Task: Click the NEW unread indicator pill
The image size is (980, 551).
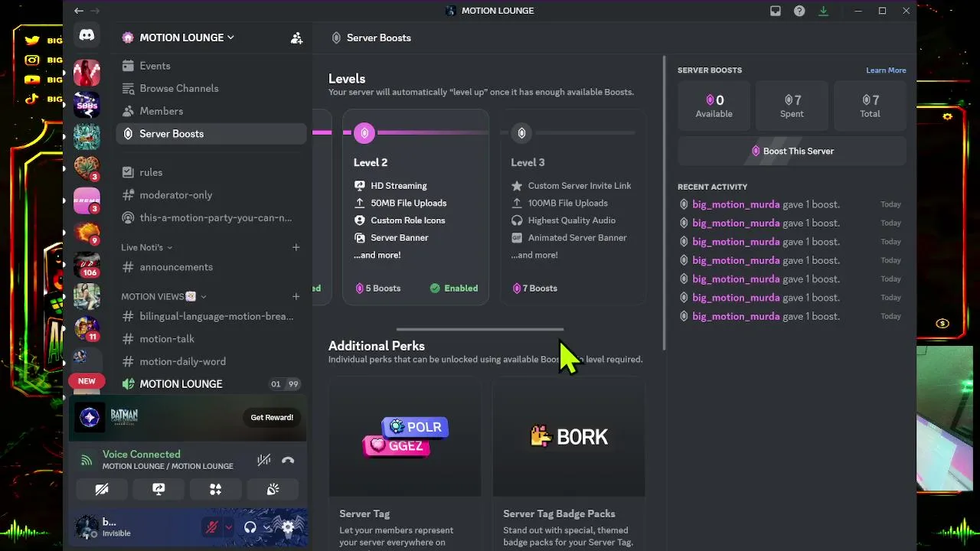Action: pos(87,381)
